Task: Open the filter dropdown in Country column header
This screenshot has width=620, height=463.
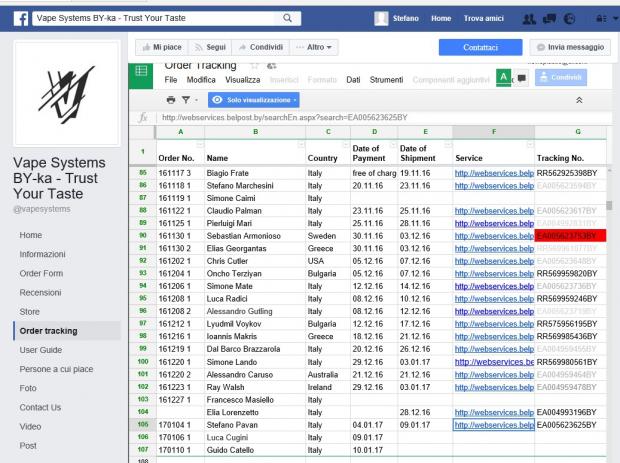Action: coord(346,145)
